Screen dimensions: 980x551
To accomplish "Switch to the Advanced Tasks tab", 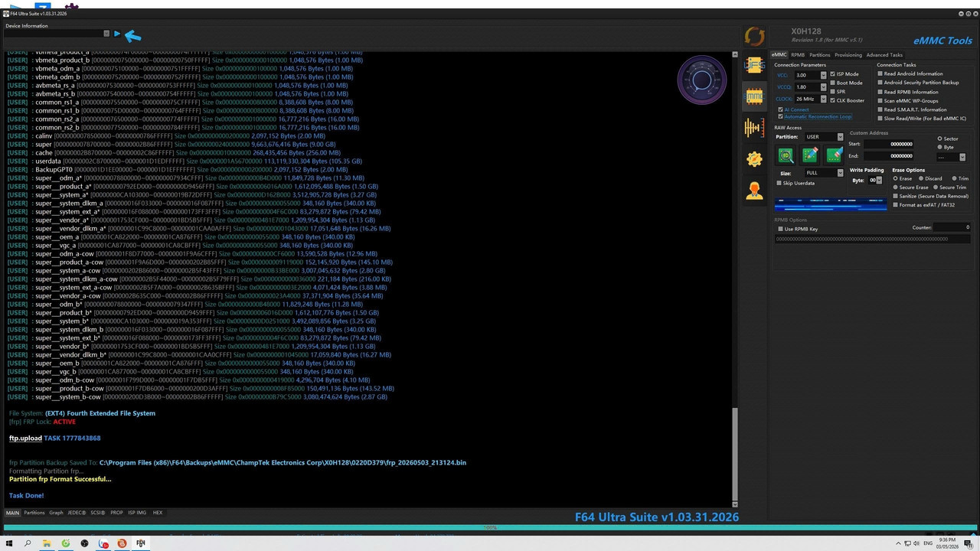I will 884,55.
